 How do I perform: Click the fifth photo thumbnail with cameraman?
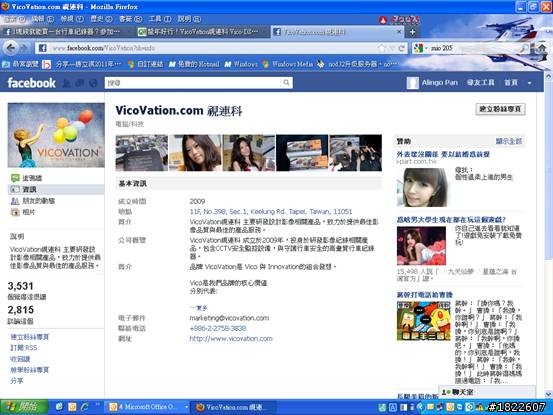pos(356,153)
